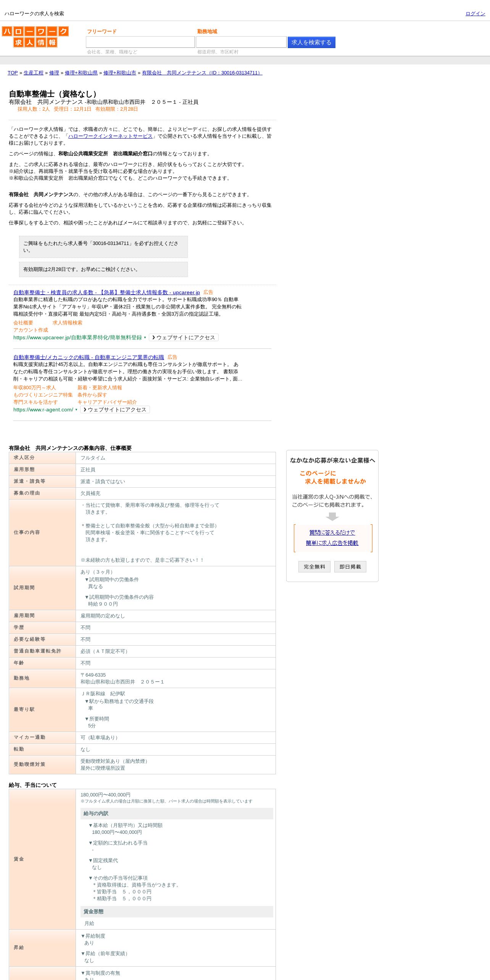Click ウェブサイトにアクセス for r-agent ad
The width and height of the screenshot is (490, 980).
click(115, 409)
